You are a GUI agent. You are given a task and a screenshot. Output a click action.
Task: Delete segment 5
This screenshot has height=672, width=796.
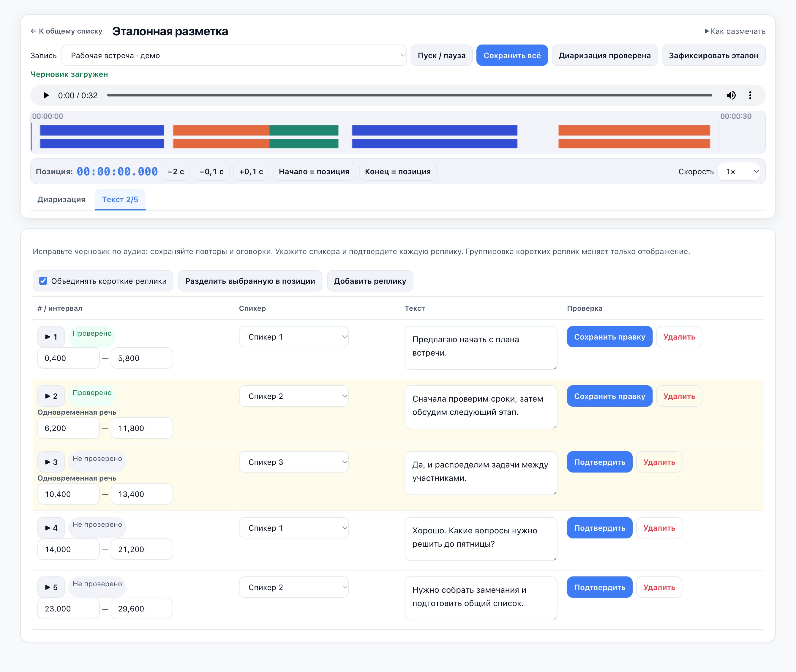pos(659,587)
